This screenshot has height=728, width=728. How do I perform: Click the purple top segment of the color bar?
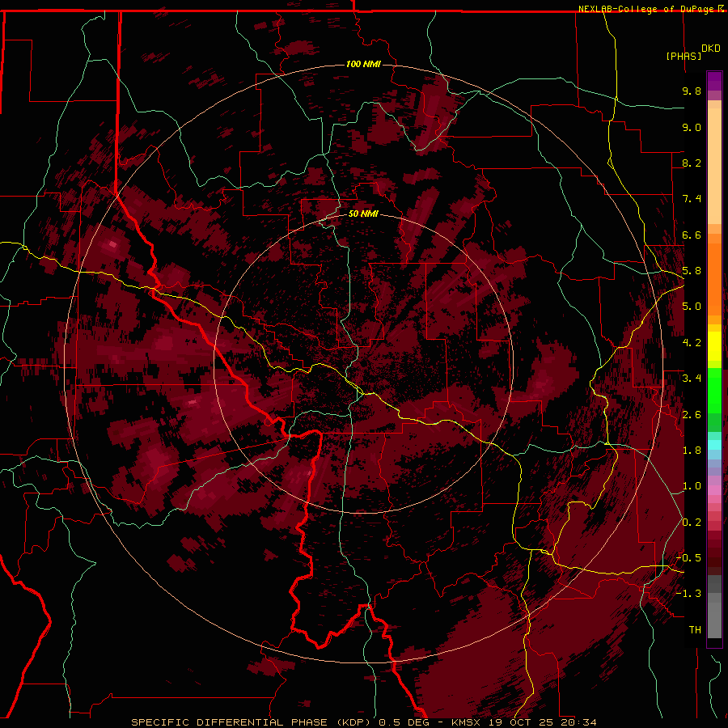(x=714, y=81)
